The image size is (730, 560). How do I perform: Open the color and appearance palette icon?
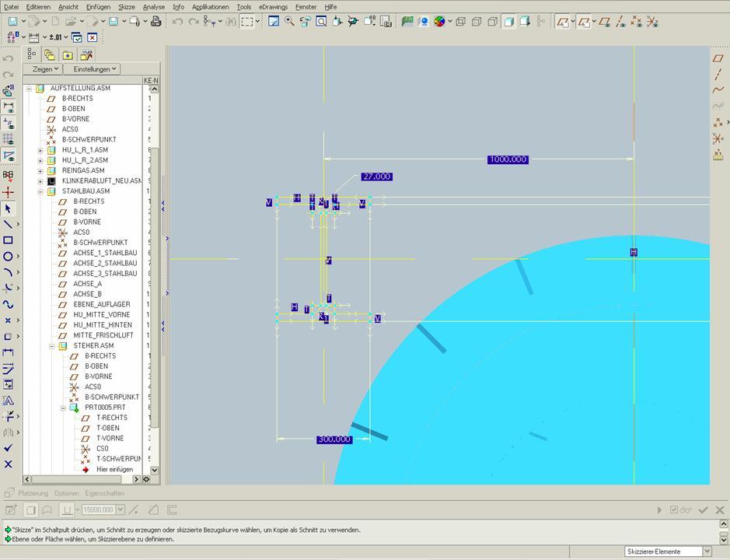click(x=439, y=22)
